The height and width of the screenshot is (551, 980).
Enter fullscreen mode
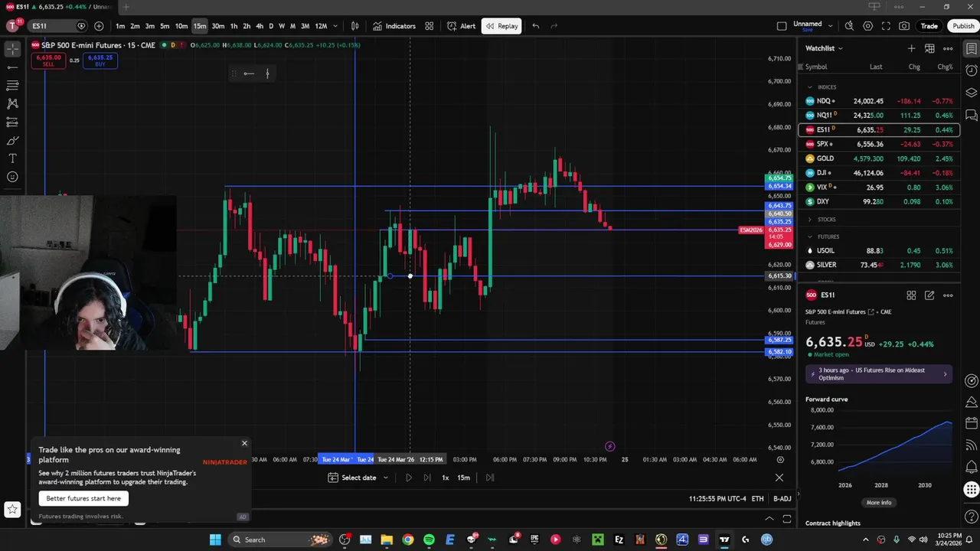coord(886,26)
